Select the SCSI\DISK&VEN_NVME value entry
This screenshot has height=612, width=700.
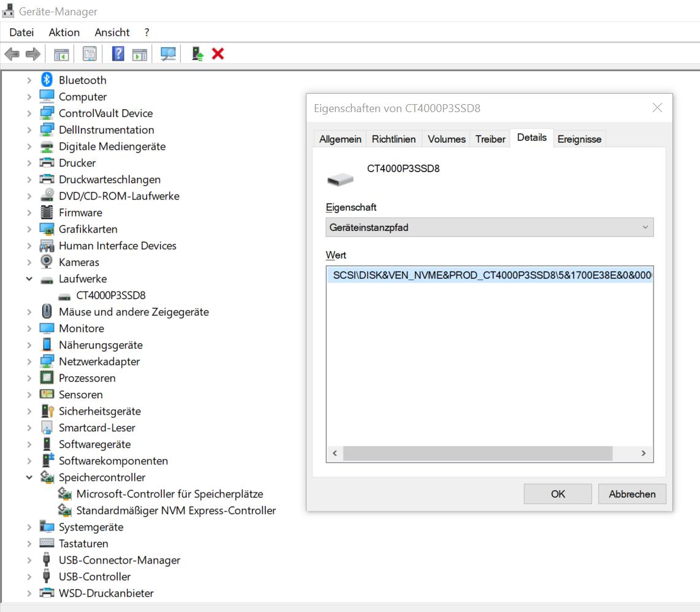click(490, 275)
